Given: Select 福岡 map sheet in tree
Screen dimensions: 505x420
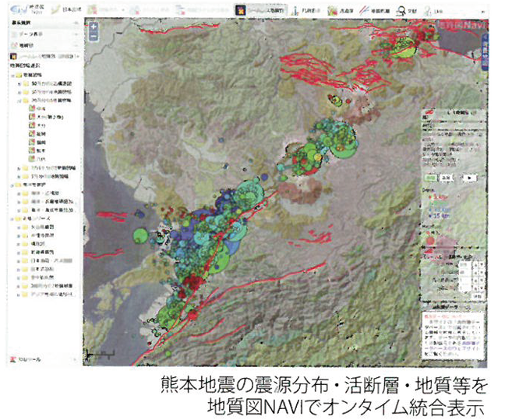Looking at the screenshot, I should [41, 142].
